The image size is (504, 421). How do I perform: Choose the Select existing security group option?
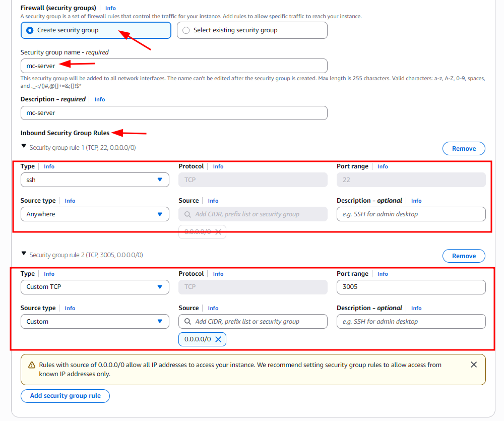pyautogui.click(x=186, y=30)
